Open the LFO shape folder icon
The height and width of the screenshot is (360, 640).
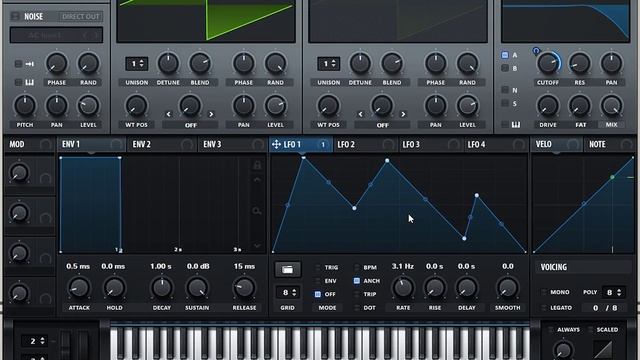point(287,269)
